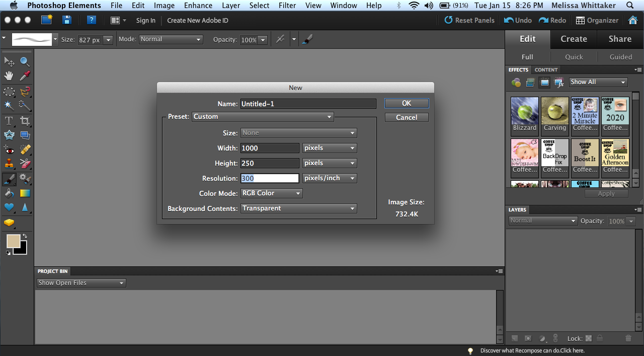644x356 pixels.
Task: Swap foreground and background colors arrows
Action: [x=25, y=236]
